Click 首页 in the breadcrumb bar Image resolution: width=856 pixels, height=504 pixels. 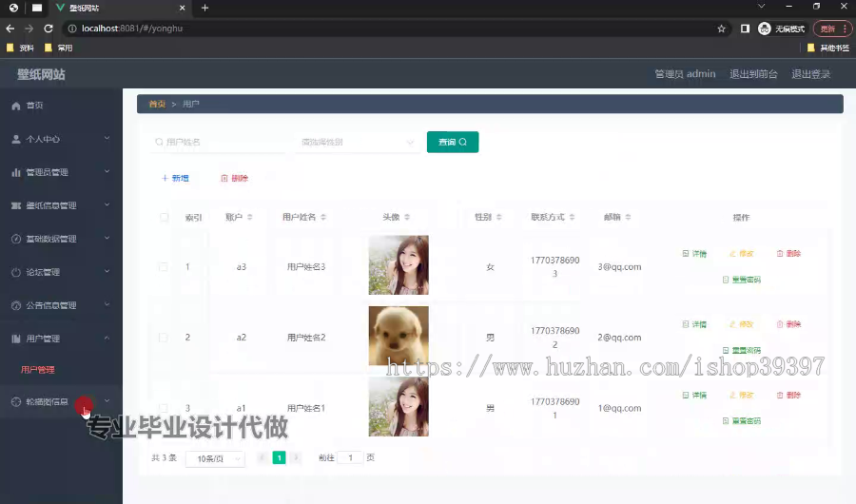[x=157, y=104]
